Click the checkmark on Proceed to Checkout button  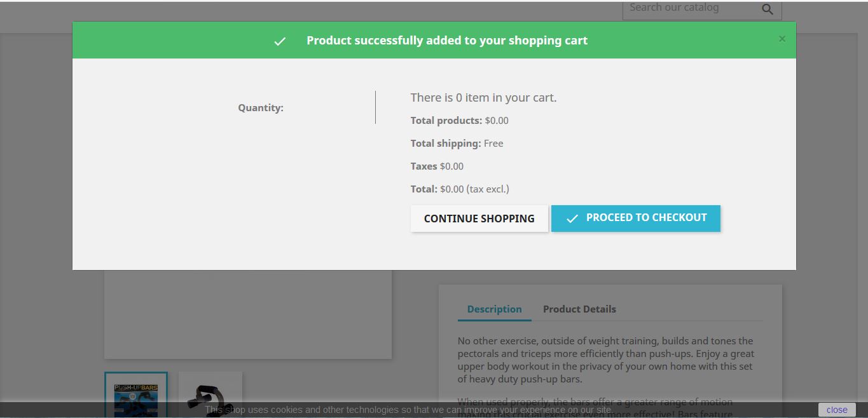tap(571, 218)
